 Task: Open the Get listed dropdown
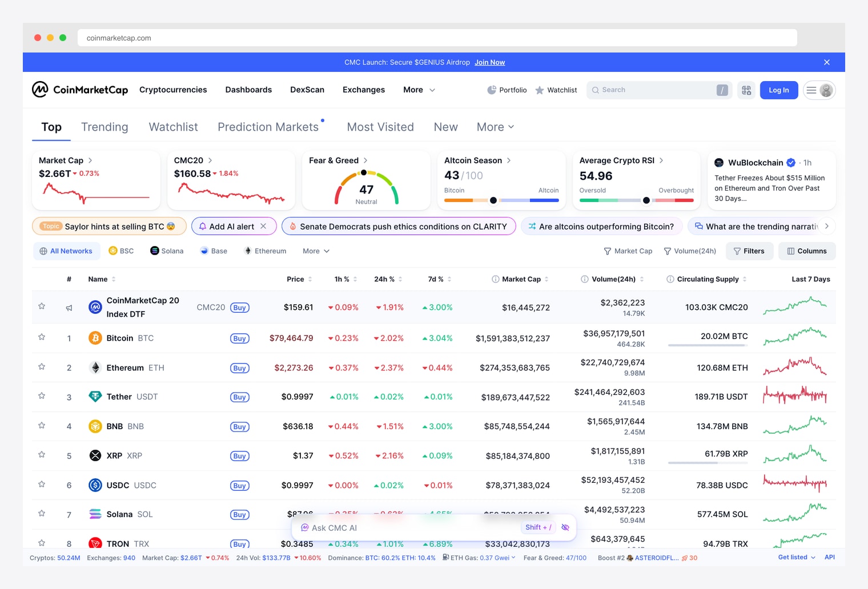(x=797, y=557)
